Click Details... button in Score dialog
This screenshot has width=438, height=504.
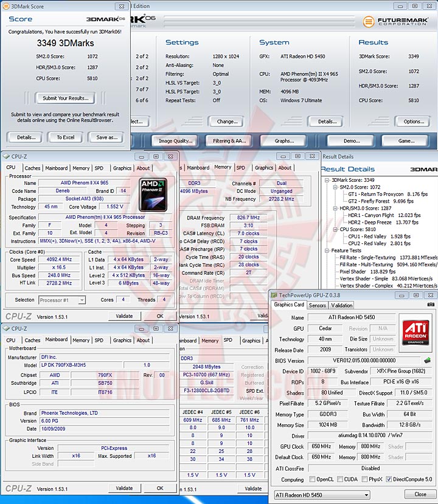point(26,137)
